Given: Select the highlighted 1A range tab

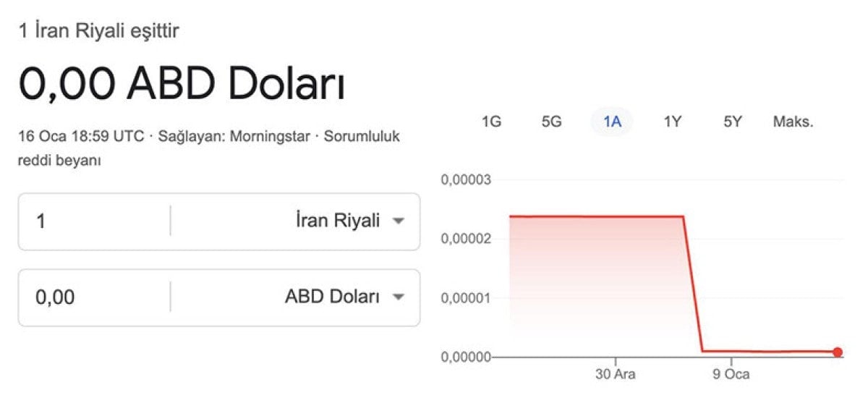Looking at the screenshot, I should (612, 122).
